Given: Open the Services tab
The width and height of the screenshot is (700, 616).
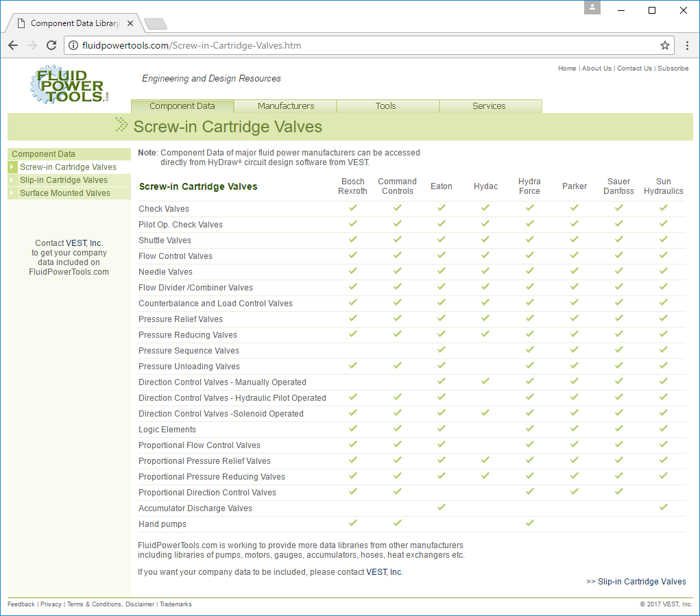Looking at the screenshot, I should coord(489,106).
